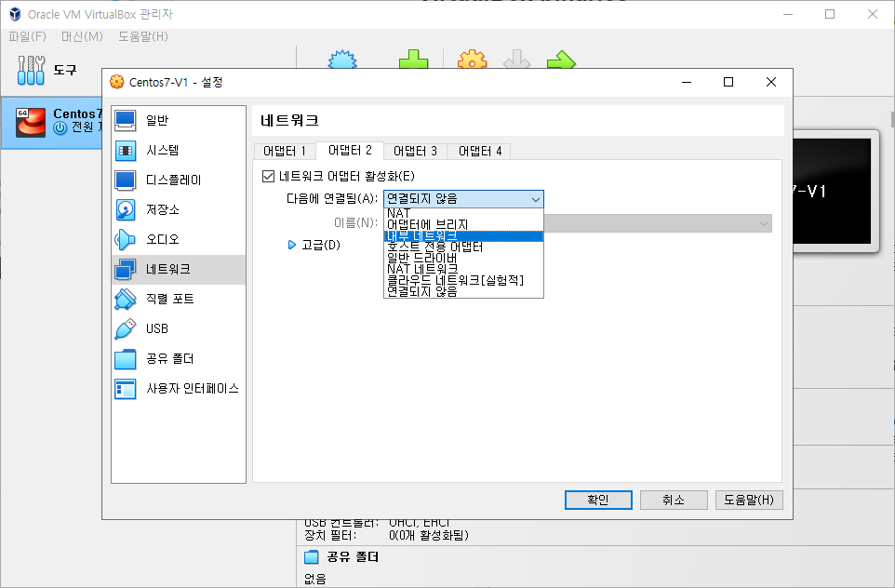Viewport: 895px width, 588px height.
Task: Confirm settings with the 확인 button
Action: (x=598, y=501)
